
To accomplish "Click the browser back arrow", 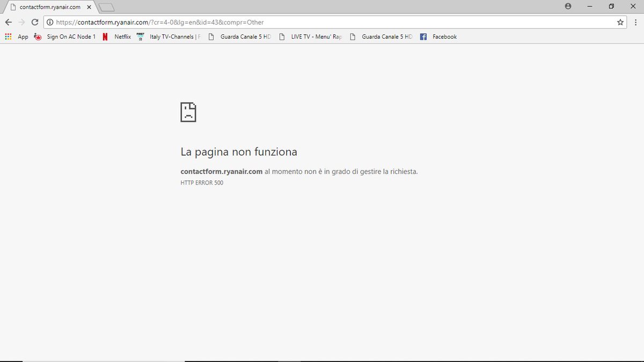I will (x=8, y=22).
